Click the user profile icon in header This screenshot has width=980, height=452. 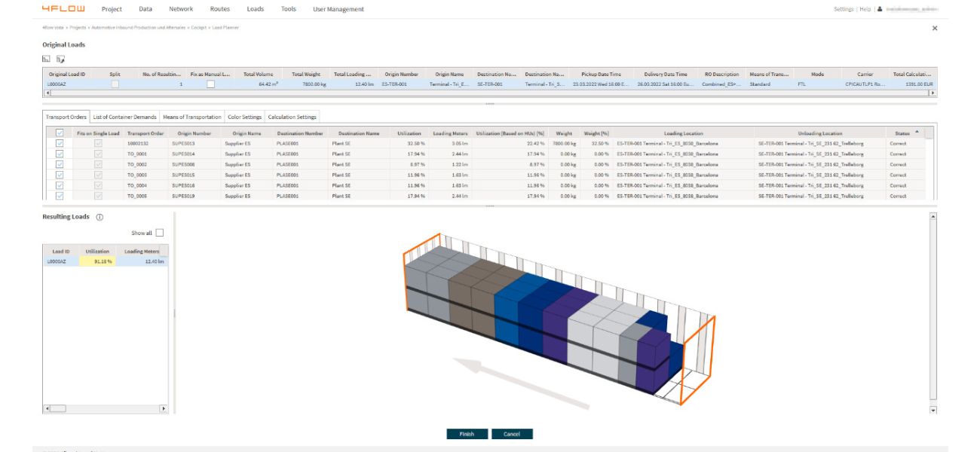tap(880, 9)
